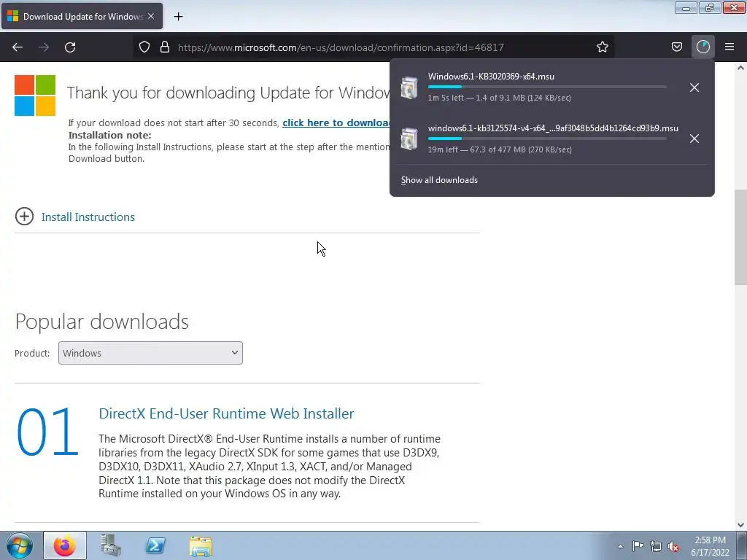
Task: Show hidden system tray icons
Action: [620, 546]
